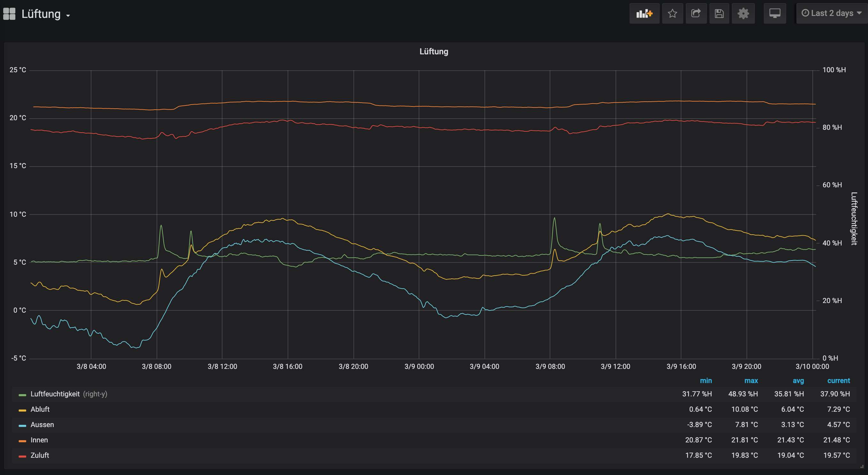
Task: Toggle the Luftfeuchtigkeit series in legend
Action: [x=55, y=394]
